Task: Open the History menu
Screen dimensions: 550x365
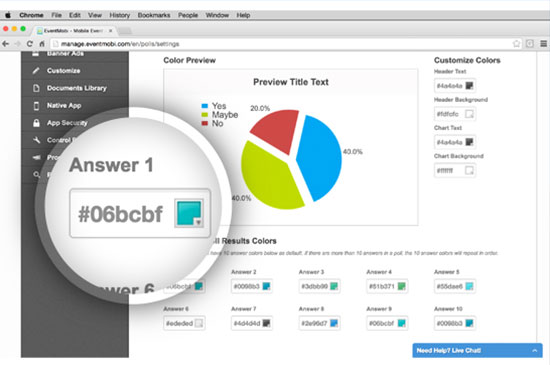Action: point(120,15)
